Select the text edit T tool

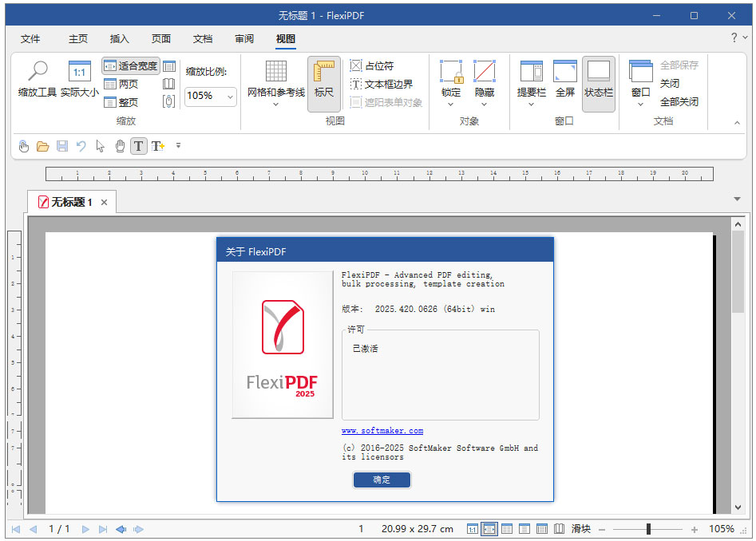pos(138,146)
